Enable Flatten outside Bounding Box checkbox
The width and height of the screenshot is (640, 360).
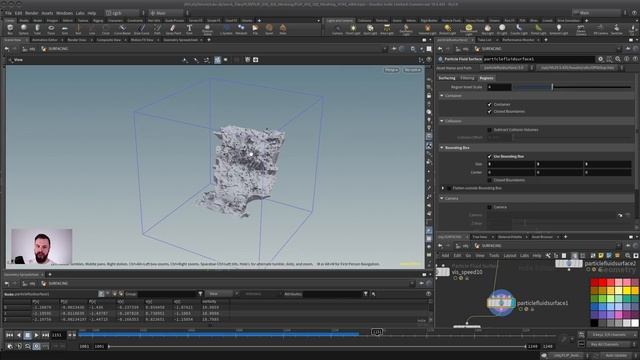(x=449, y=188)
